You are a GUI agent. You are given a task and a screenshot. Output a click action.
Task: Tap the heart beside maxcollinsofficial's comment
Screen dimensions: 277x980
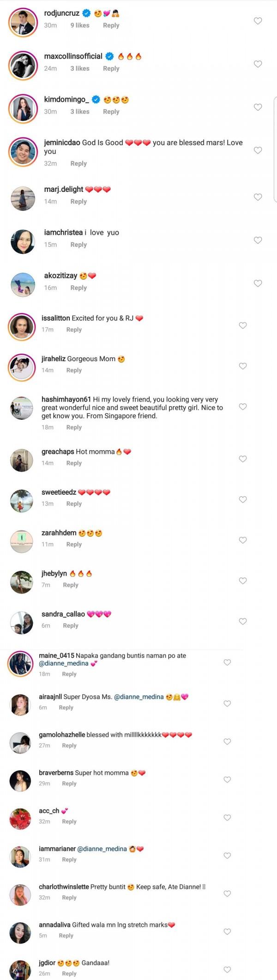tap(258, 64)
